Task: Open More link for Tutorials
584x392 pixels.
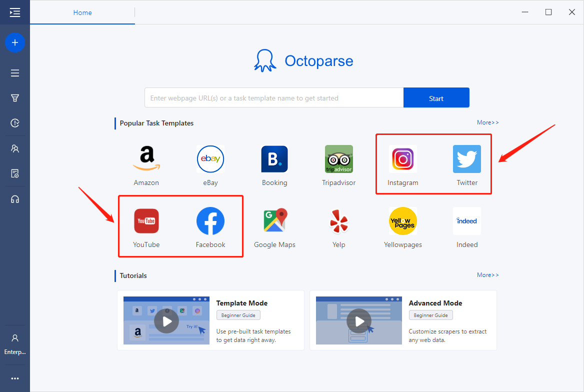Action: click(x=487, y=275)
